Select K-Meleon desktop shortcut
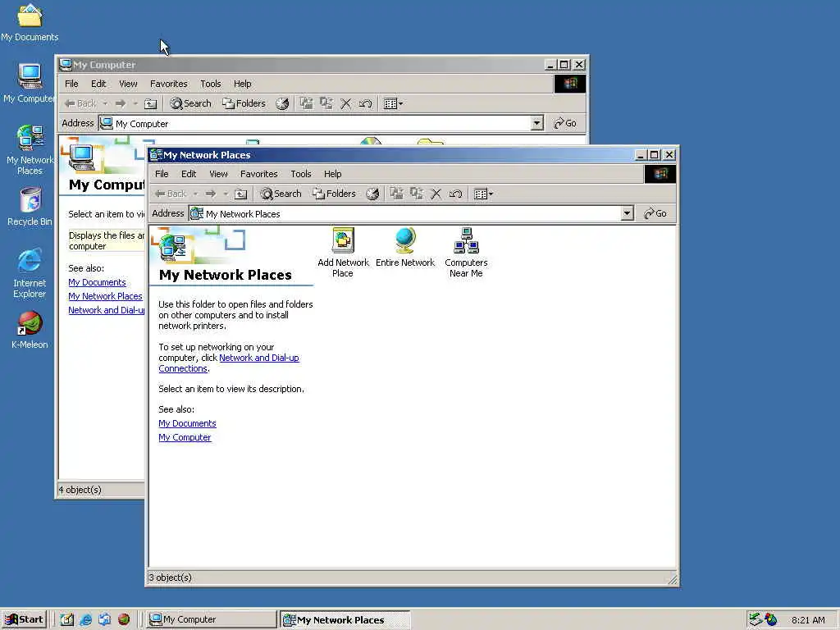This screenshot has width=840, height=630. tap(30, 330)
